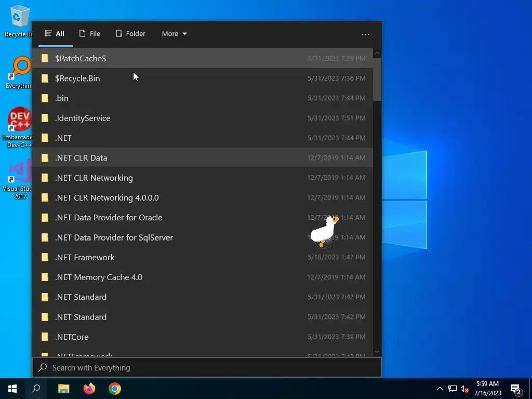Image resolution: width=532 pixels, height=399 pixels.
Task: Click the .NETCore folder icon
Action: [45, 337]
